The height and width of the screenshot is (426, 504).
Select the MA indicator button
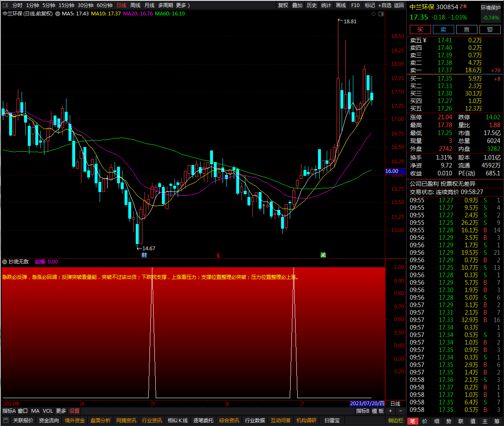35,411
